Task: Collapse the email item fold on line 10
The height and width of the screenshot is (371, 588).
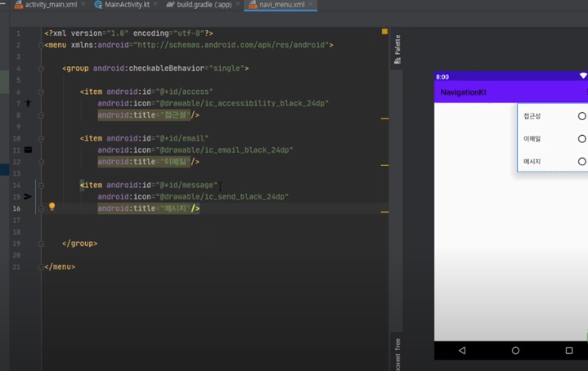Action: (x=41, y=139)
